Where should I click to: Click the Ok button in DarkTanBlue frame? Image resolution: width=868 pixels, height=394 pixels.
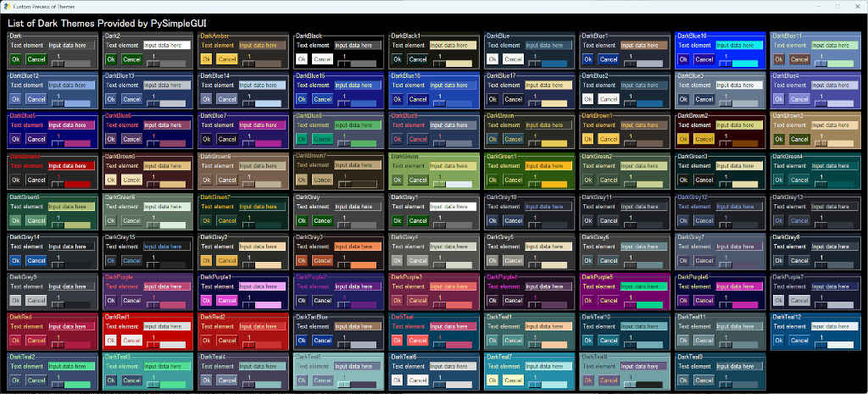[301, 341]
